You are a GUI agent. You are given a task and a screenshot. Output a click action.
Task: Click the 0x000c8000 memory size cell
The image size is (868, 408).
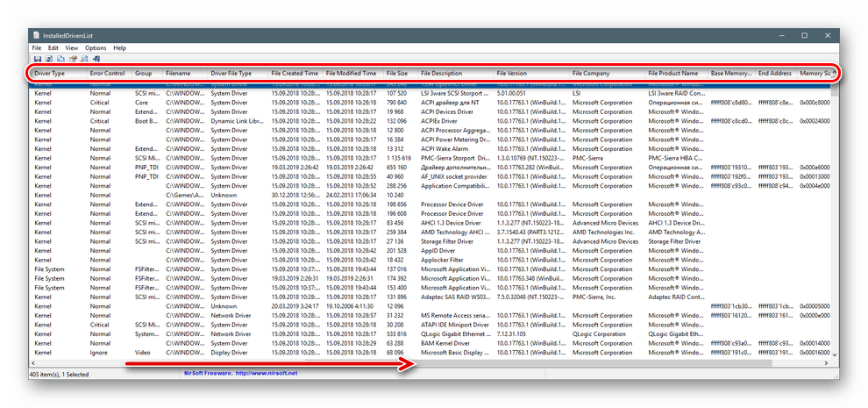815,103
